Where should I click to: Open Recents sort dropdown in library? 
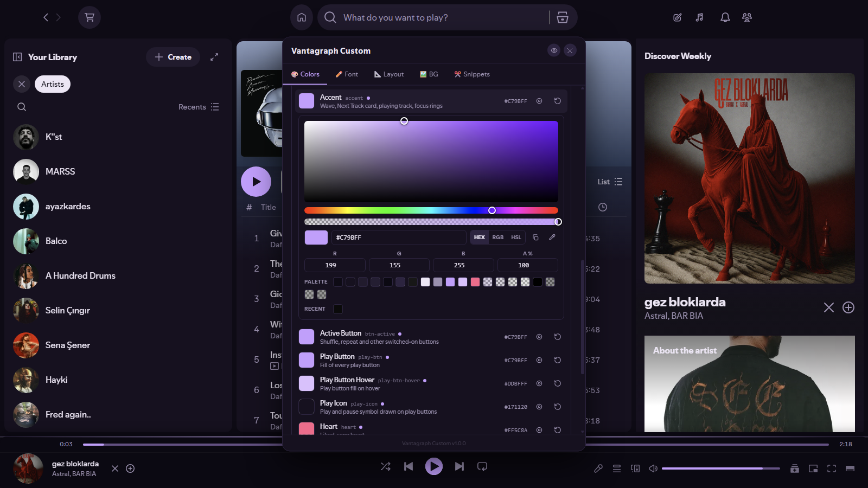coord(199,107)
